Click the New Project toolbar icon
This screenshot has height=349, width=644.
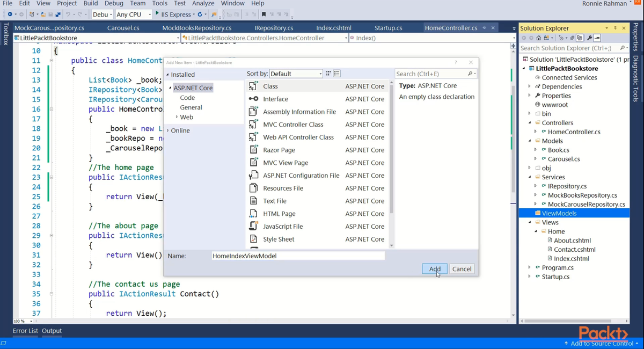33,14
